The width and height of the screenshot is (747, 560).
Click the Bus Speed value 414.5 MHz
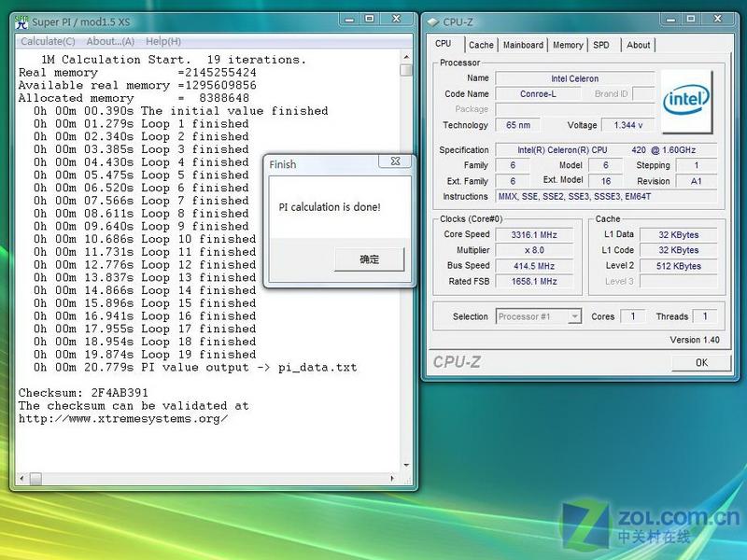point(534,266)
